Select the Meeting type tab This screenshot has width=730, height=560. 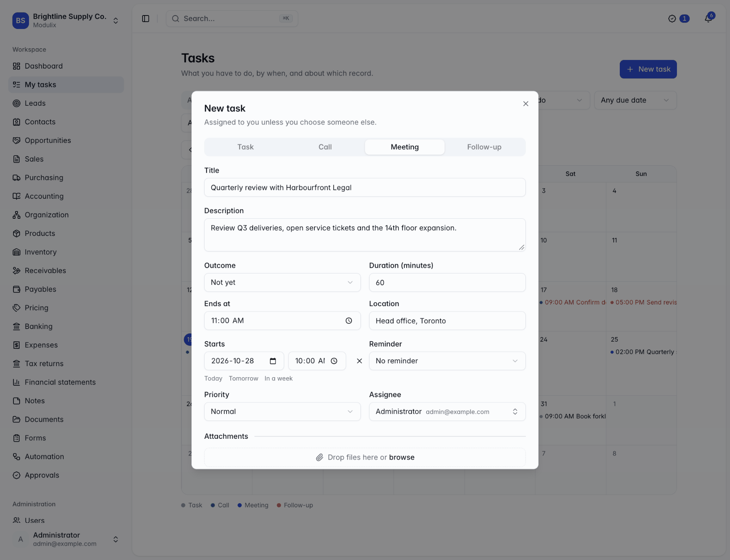coord(405,147)
